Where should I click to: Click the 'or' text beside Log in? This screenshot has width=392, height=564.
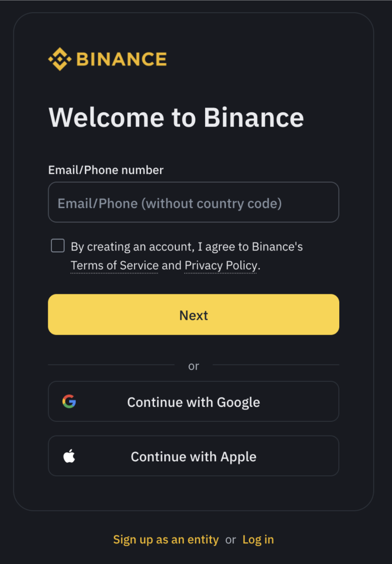230,540
